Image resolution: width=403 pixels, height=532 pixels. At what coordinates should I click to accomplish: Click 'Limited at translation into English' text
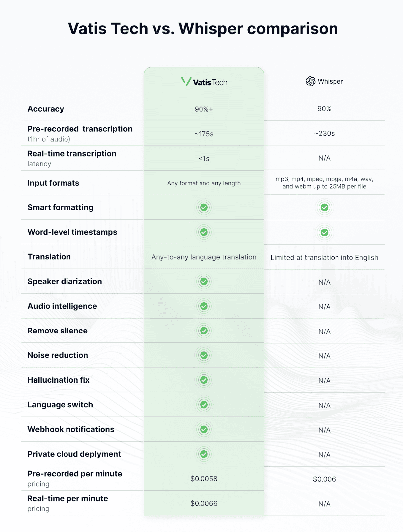pos(324,257)
